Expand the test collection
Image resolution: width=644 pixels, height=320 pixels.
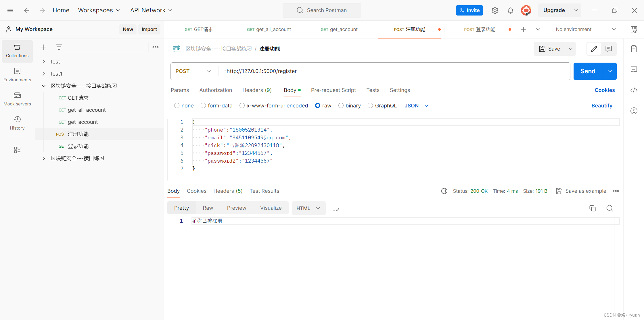coord(44,62)
